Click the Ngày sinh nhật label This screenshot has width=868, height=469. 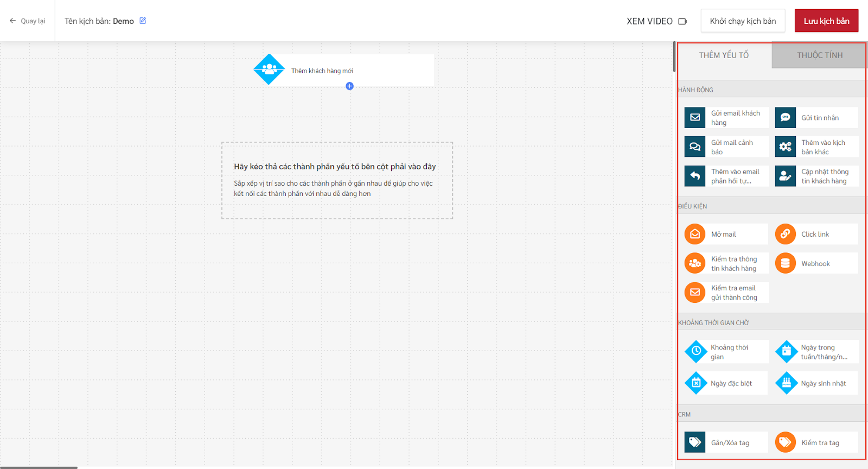coord(824,383)
